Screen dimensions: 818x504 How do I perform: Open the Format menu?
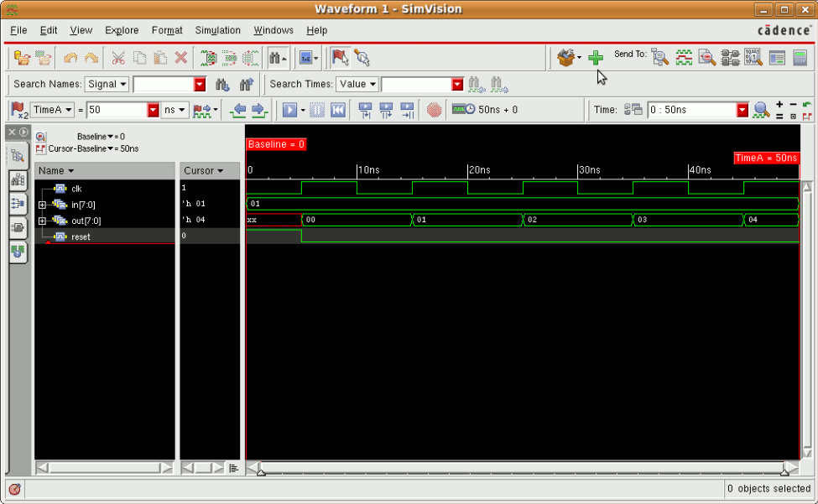click(167, 30)
